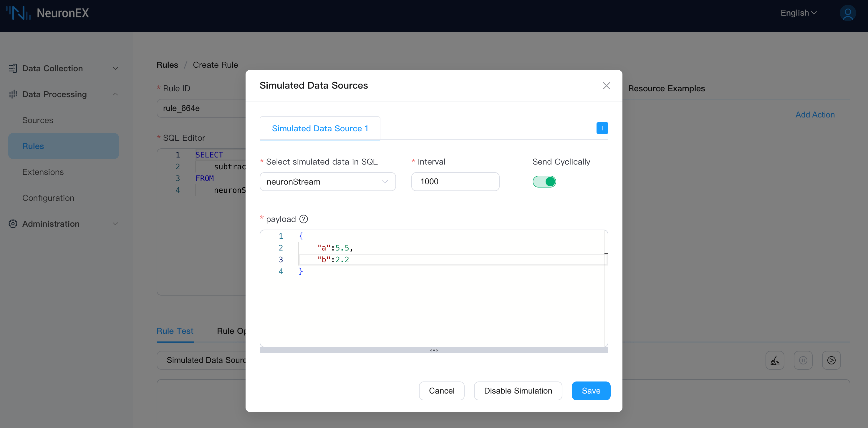Click the plus icon to add simulated data source
Image resolution: width=868 pixels, height=428 pixels.
(602, 128)
